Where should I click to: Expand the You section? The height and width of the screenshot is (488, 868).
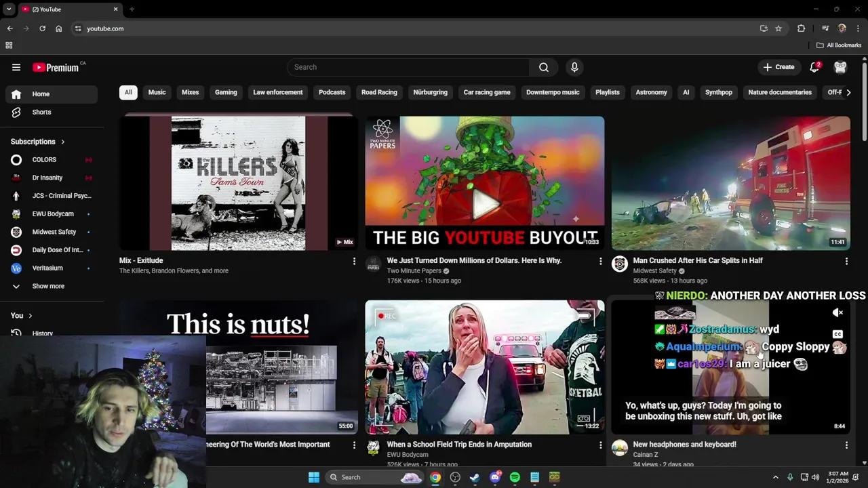tap(22, 315)
